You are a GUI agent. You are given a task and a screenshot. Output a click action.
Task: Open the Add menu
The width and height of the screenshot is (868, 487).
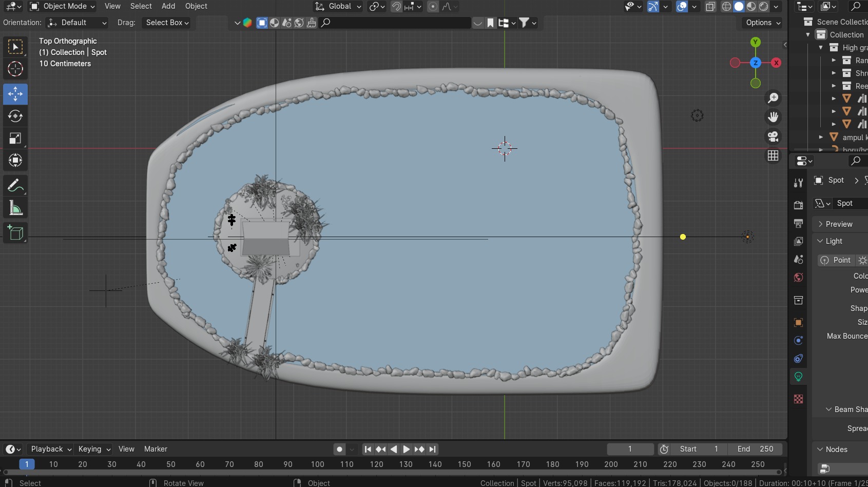168,6
